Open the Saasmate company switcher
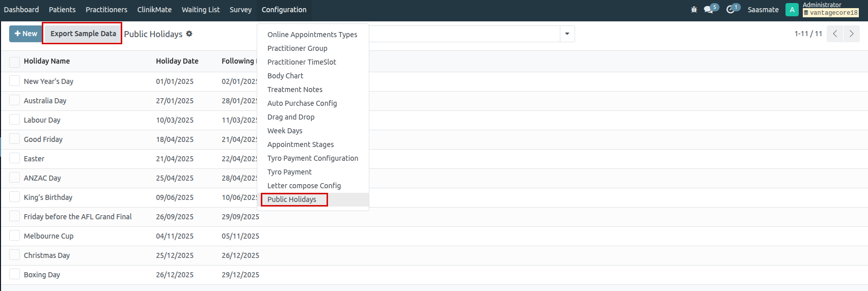The width and height of the screenshot is (868, 291). coord(763,10)
